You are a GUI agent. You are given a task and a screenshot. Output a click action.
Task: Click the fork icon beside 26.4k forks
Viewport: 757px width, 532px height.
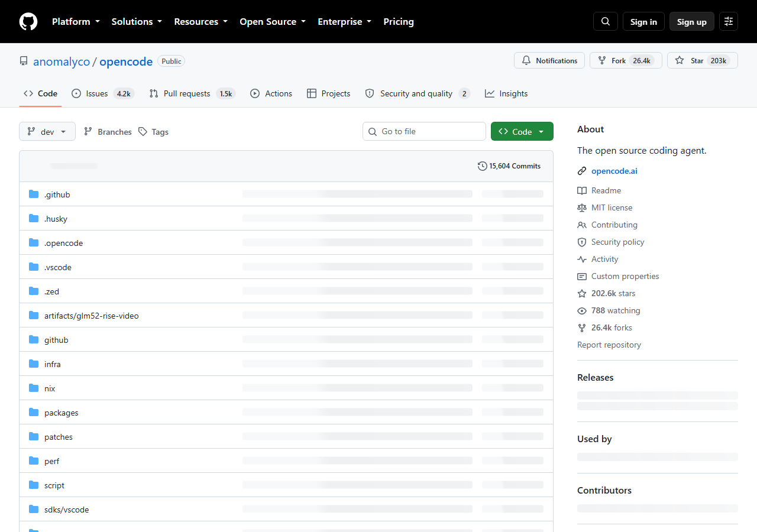pyautogui.click(x=582, y=327)
